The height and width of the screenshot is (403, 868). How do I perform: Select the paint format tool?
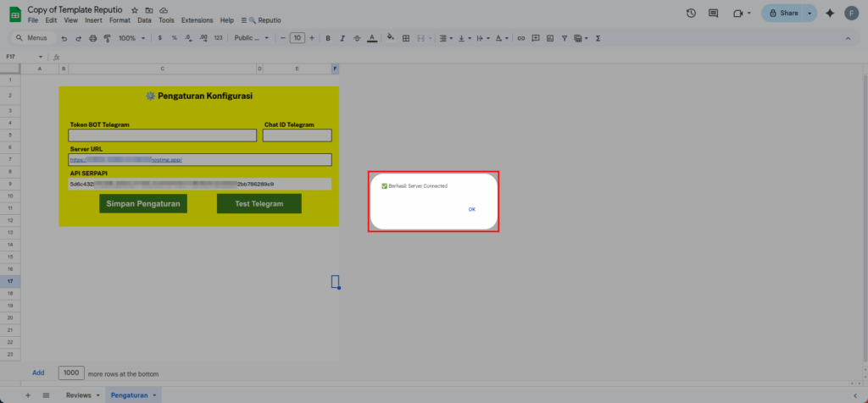click(x=107, y=38)
